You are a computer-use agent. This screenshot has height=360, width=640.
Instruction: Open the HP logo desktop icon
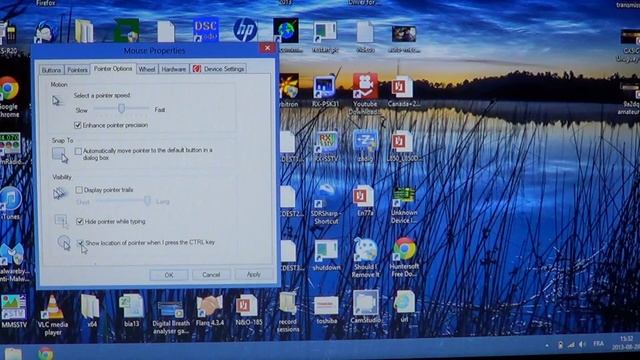tap(245, 29)
